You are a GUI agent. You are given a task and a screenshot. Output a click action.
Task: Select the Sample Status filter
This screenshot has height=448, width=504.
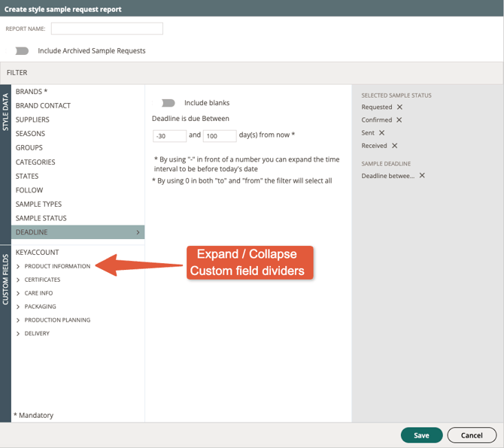point(41,219)
